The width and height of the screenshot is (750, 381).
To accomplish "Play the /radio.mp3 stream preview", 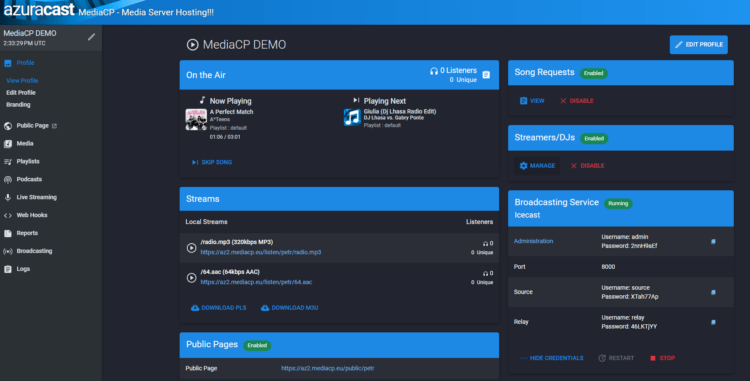I will pyautogui.click(x=191, y=248).
